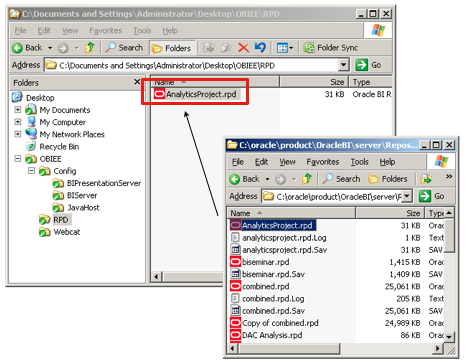Open the Tools menu in Repository window
This screenshot has height=364, width=467.
click(x=359, y=162)
